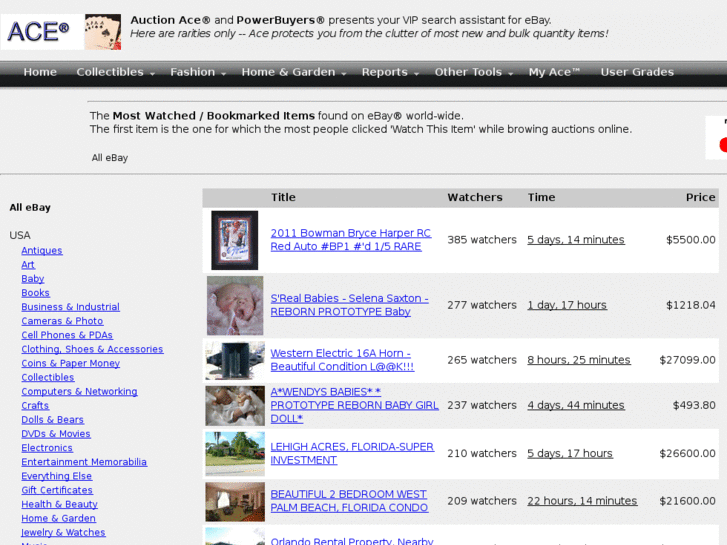
Task: Click the Price column header
Action: click(701, 198)
